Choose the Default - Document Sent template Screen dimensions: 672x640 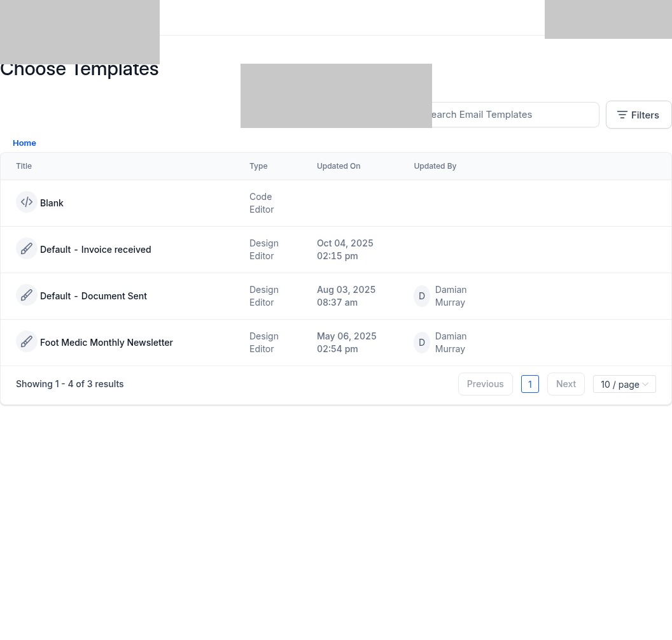click(94, 296)
